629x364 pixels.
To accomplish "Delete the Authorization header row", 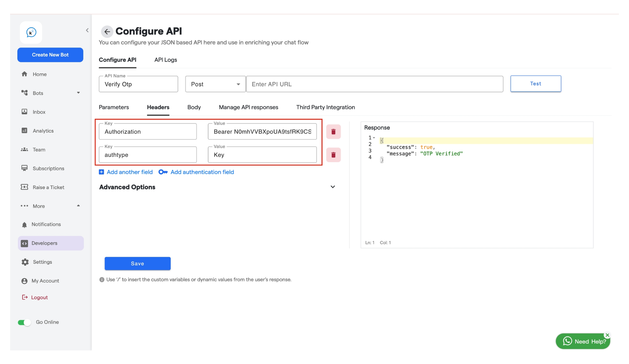I will point(333,132).
